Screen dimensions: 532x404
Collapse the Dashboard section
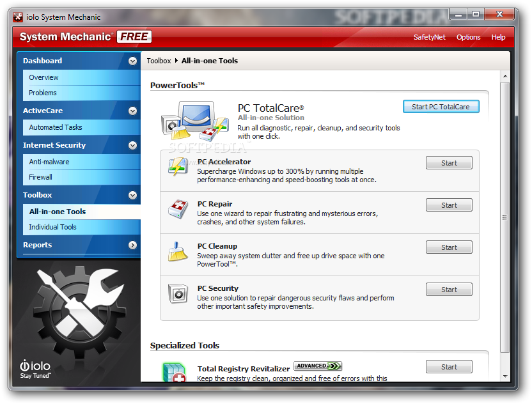tap(132, 61)
